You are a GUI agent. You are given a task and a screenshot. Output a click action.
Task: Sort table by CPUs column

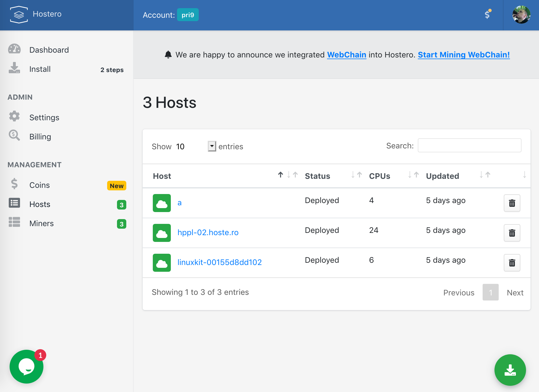(379, 176)
